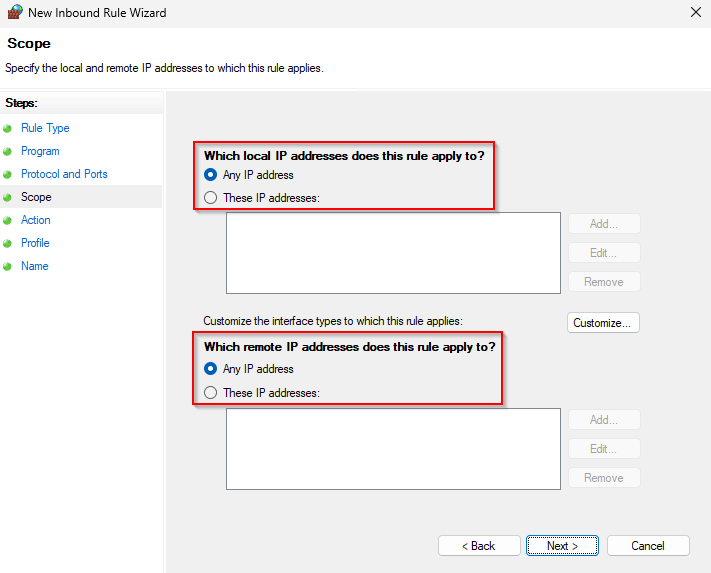The width and height of the screenshot is (711, 573).
Task: Jump to the Action step
Action: click(x=35, y=220)
